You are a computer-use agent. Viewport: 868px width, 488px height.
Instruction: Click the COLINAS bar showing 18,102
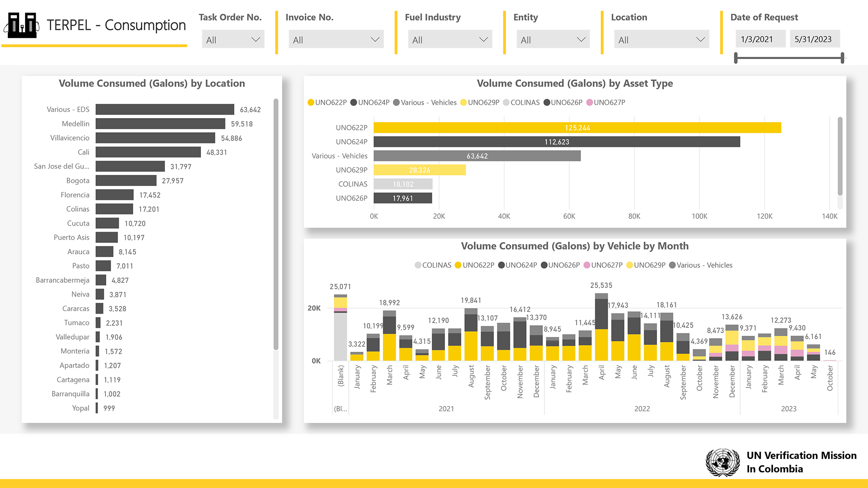pos(403,184)
